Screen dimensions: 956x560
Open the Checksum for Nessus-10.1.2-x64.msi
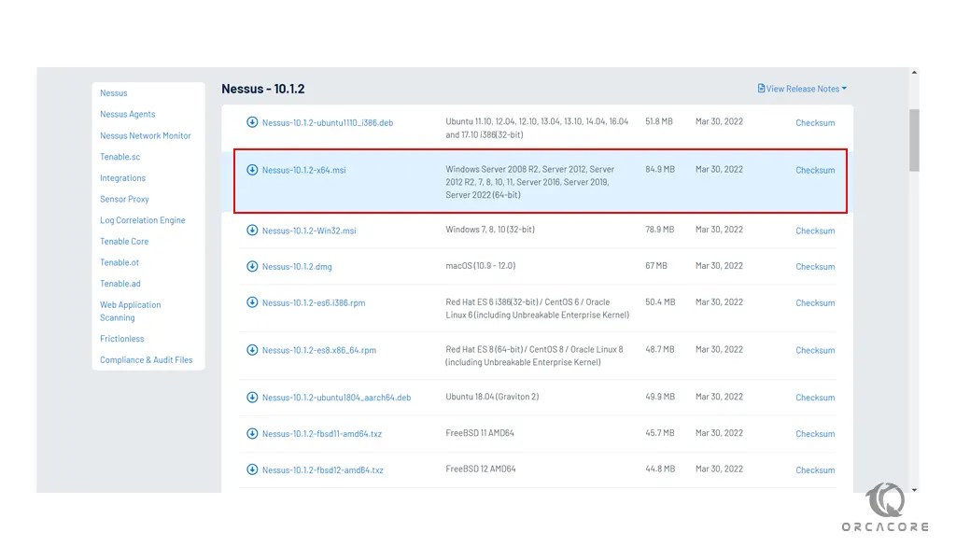click(x=814, y=170)
